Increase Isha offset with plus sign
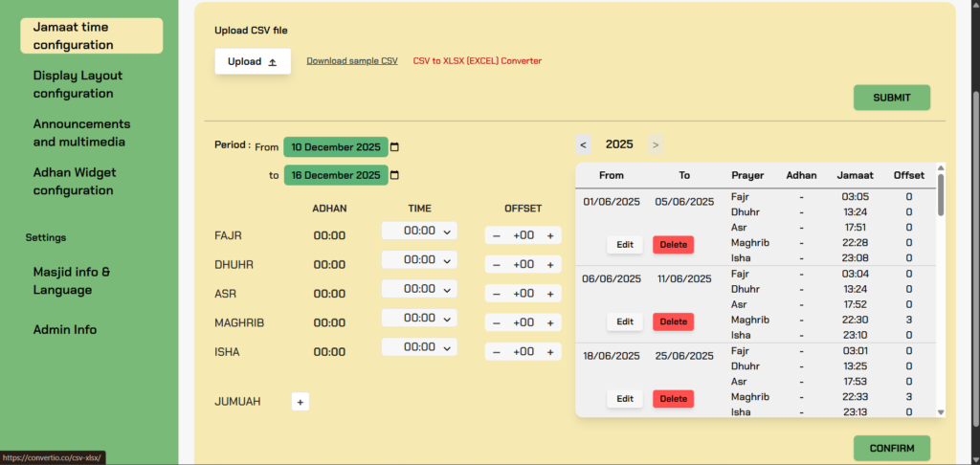Viewport: 980px width, 465px height. [550, 352]
